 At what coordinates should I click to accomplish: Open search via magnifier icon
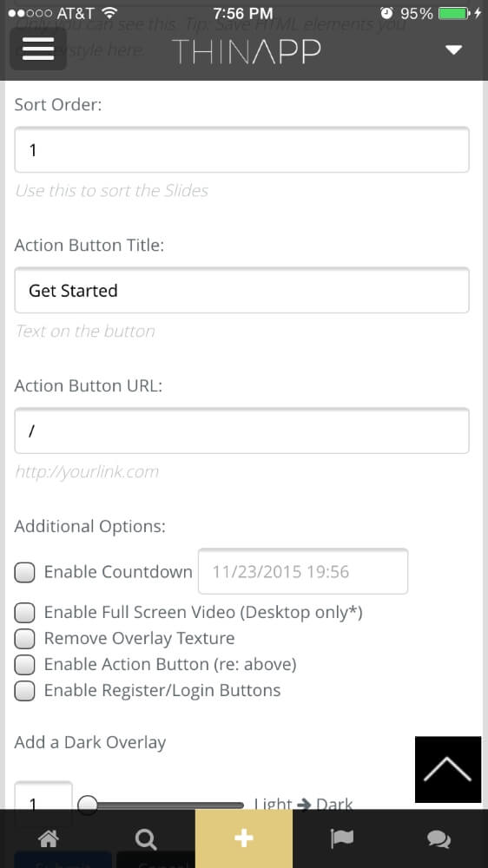(146, 838)
